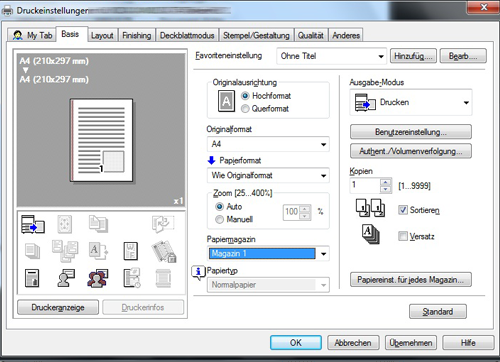The width and height of the screenshot is (500, 362).
Task: Click the zoom percentage field showing 100
Action: coord(292,212)
